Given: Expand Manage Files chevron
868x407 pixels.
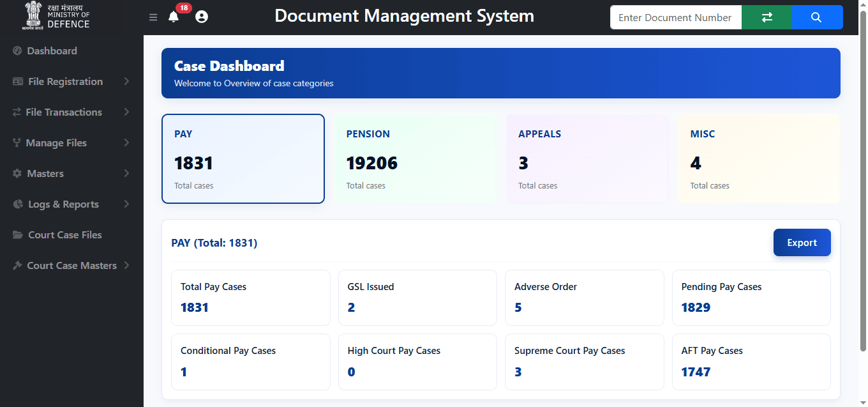Looking at the screenshot, I should pos(126,142).
